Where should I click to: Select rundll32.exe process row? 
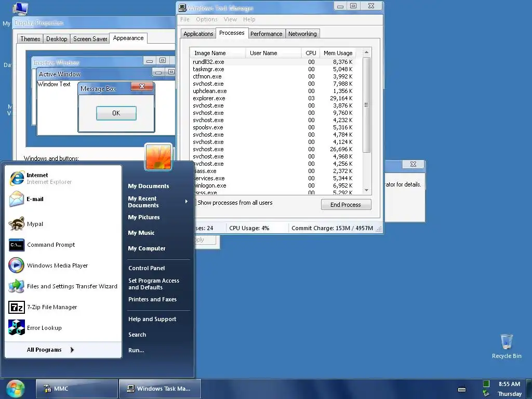(273, 62)
